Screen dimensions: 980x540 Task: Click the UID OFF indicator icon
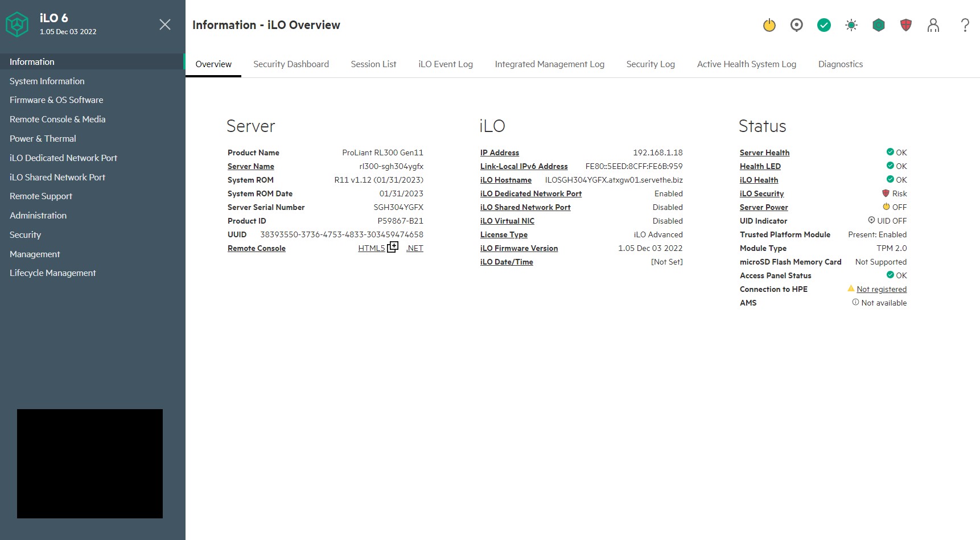(871, 220)
